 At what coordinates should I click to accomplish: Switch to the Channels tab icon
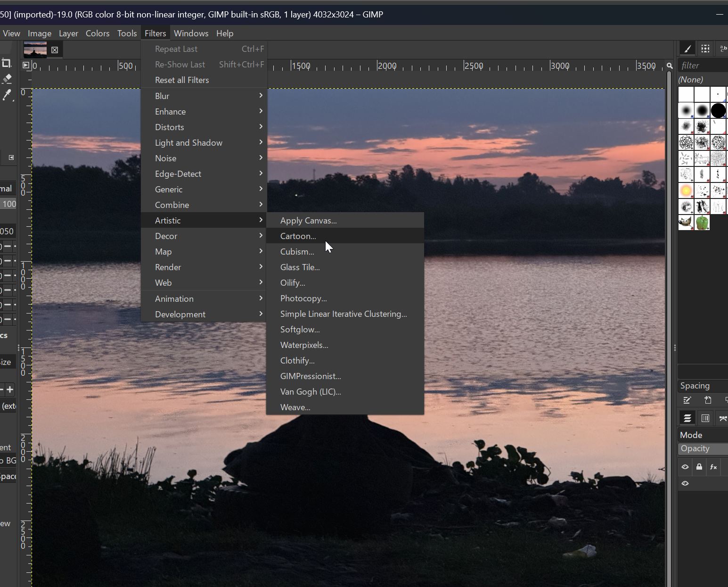pos(705,418)
